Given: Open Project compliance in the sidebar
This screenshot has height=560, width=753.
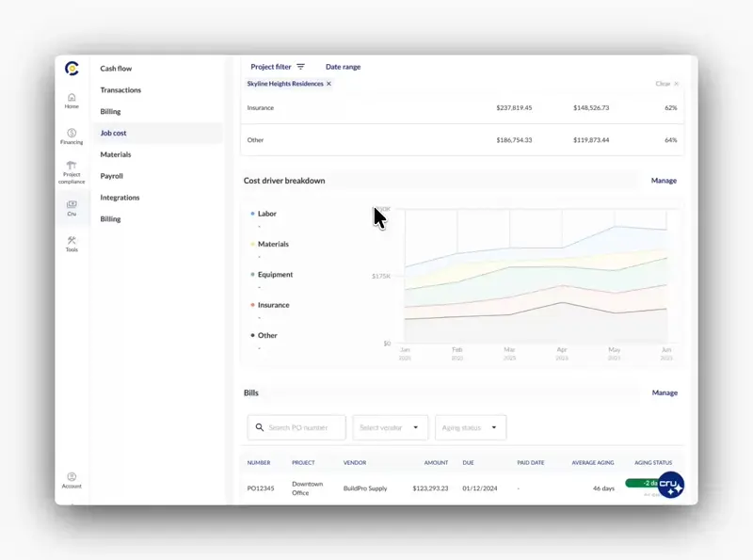Looking at the screenshot, I should pyautogui.click(x=72, y=172).
